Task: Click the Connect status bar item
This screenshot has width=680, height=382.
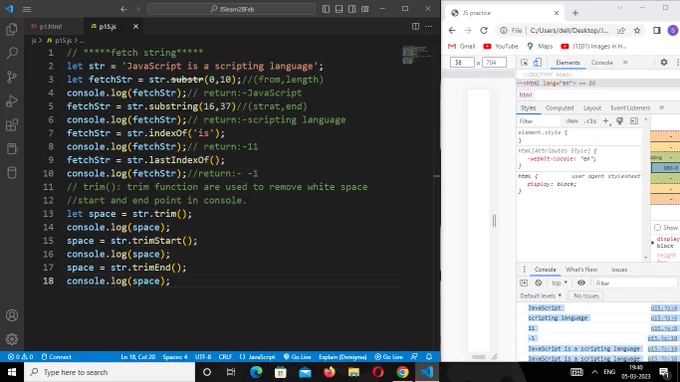Action: pyautogui.click(x=56, y=357)
